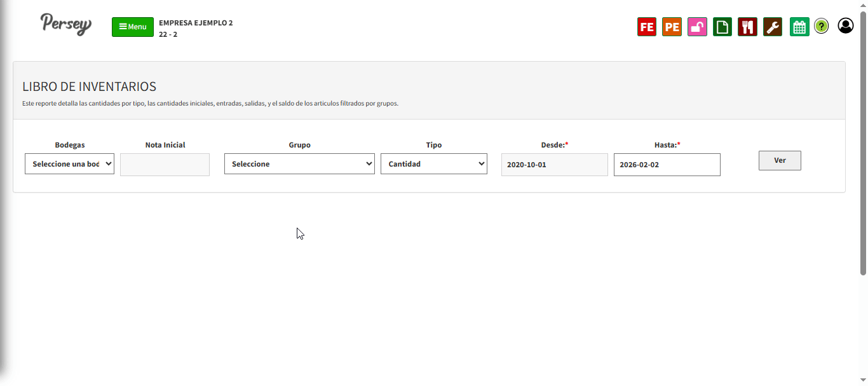Open the green Menu button
Viewport: 868px width, 386px height.
tap(133, 27)
